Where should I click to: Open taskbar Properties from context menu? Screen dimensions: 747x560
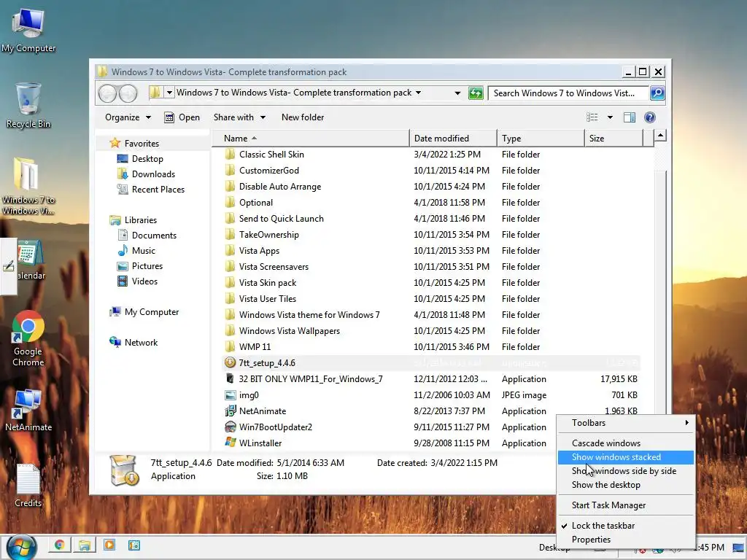tap(625, 540)
